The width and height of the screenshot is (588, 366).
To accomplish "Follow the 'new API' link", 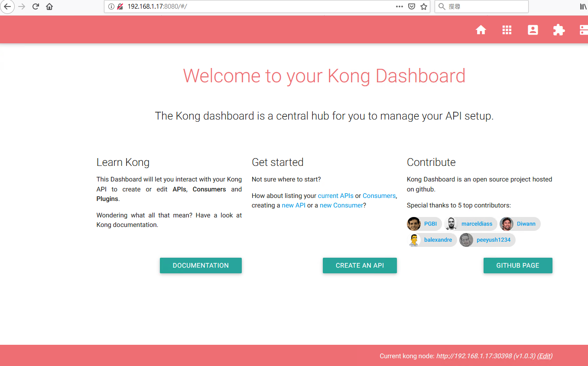I will pos(294,205).
